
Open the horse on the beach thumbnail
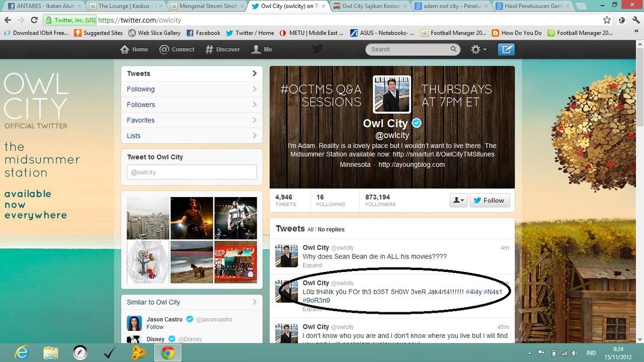pos(192,262)
